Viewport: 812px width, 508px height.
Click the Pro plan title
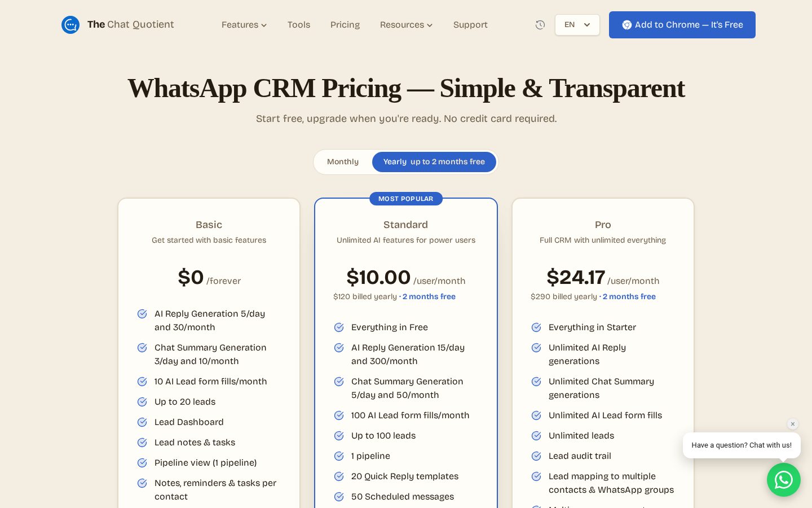(603, 225)
